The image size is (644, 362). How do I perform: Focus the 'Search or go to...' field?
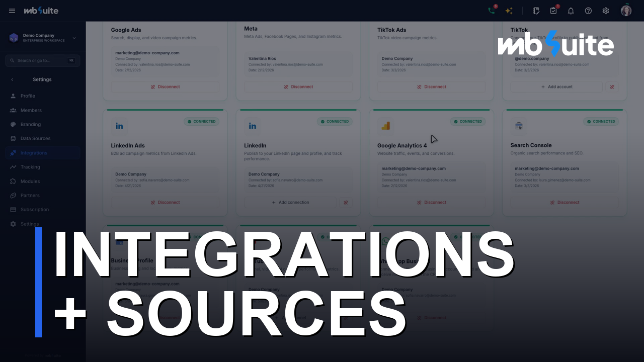coord(43,61)
